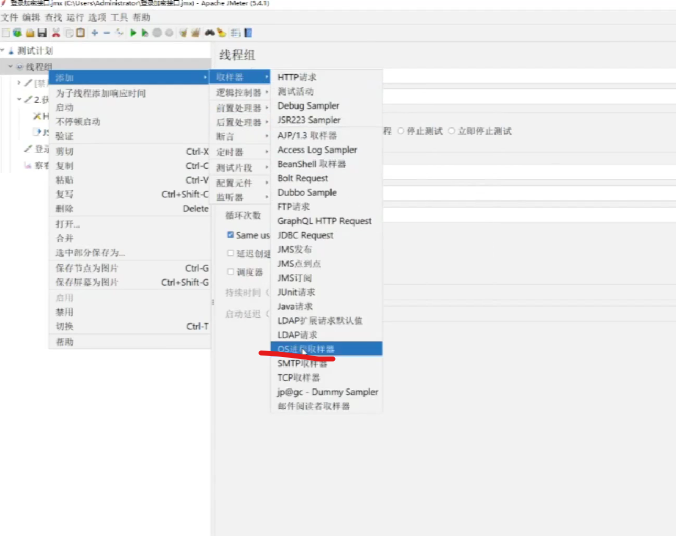Click the New test plan toolbar icon
This screenshot has height=536, width=676.
click(x=6, y=33)
